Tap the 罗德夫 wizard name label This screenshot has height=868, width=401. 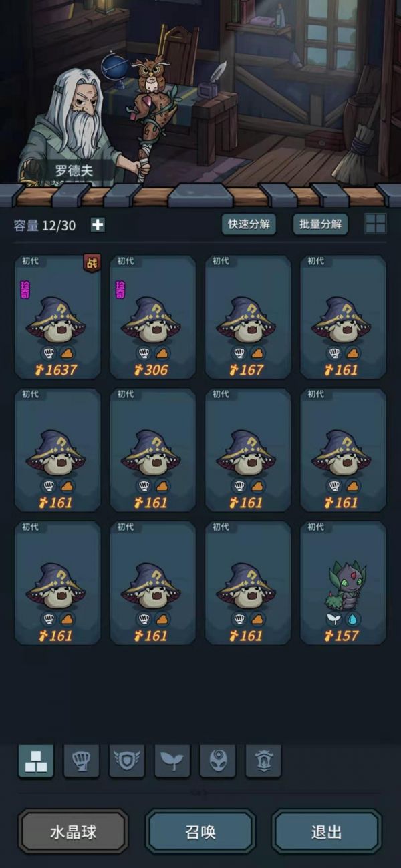[x=74, y=172]
